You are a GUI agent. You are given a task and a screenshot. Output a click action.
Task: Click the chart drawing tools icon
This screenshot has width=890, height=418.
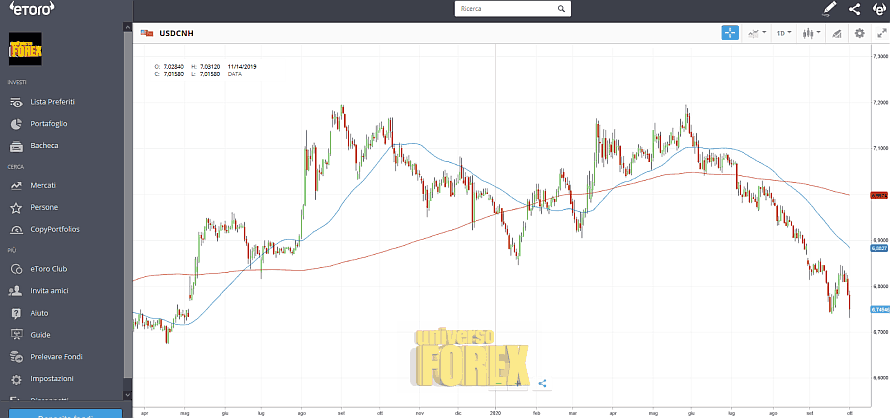pos(836,33)
